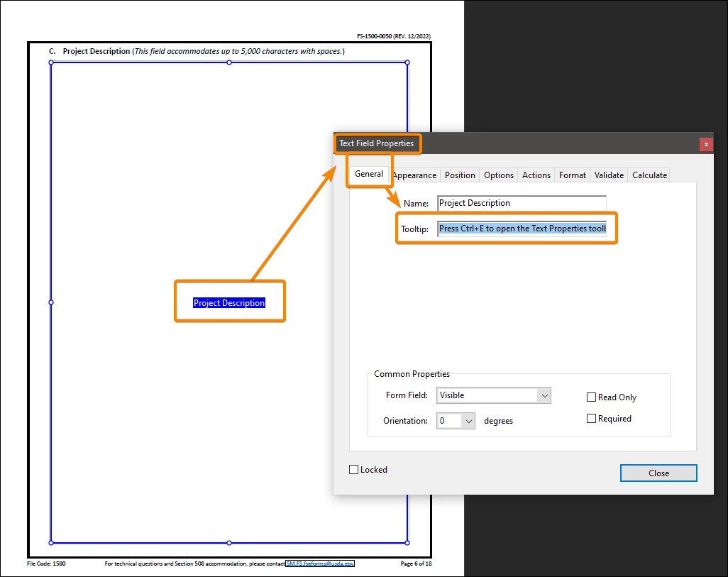Switch to the Calculate tab

click(649, 175)
